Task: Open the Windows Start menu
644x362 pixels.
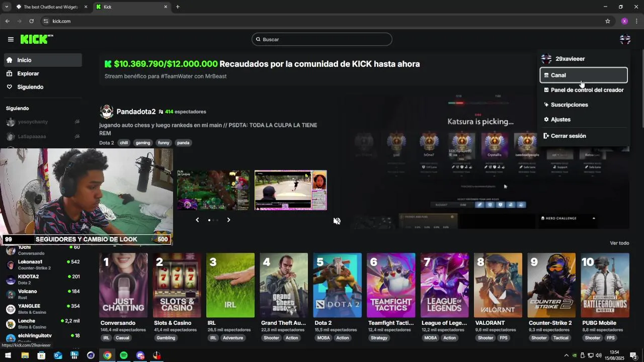Action: coord(8,355)
